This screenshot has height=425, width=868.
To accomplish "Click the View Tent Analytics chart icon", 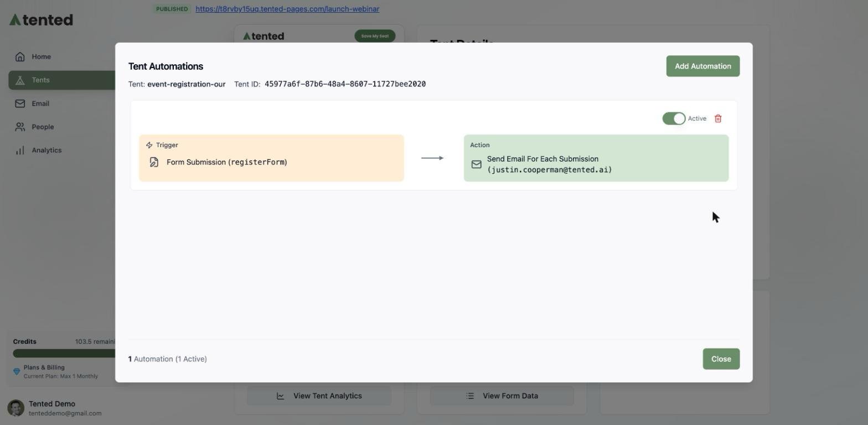I will [x=281, y=396].
